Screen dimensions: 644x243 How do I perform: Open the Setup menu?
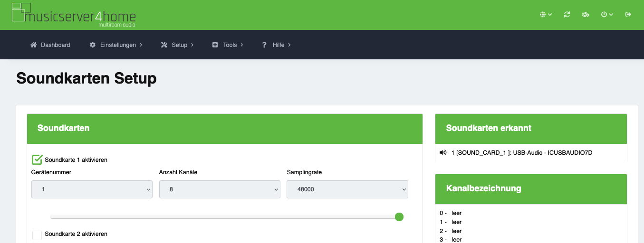click(177, 45)
